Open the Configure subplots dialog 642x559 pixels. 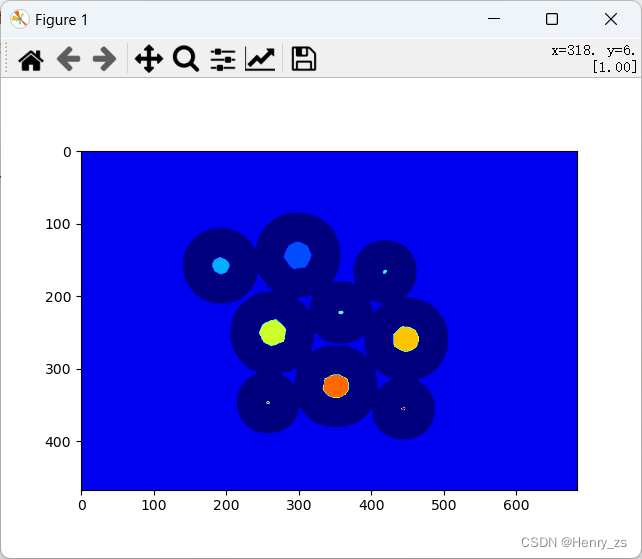(x=223, y=59)
